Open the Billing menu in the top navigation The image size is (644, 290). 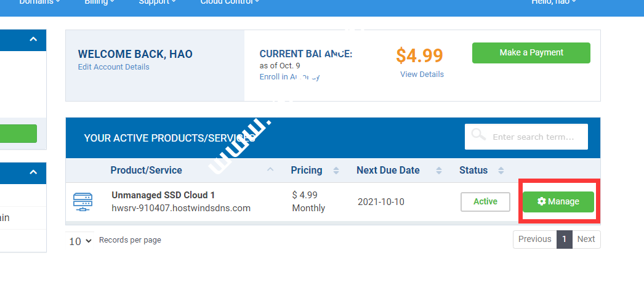click(x=99, y=2)
